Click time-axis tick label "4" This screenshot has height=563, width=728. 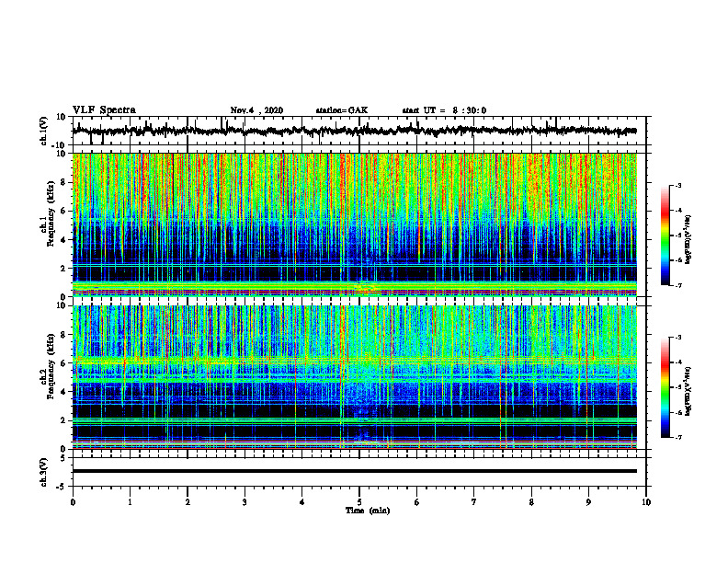pyautogui.click(x=302, y=502)
